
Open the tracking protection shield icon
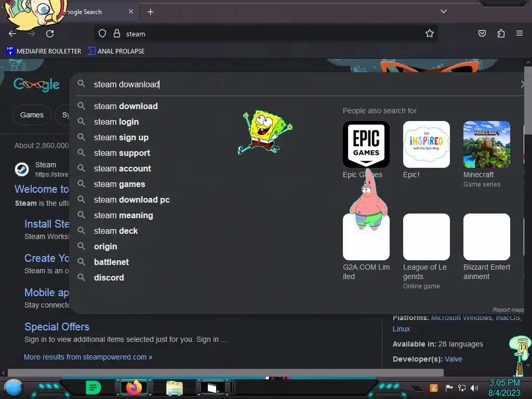tap(102, 34)
